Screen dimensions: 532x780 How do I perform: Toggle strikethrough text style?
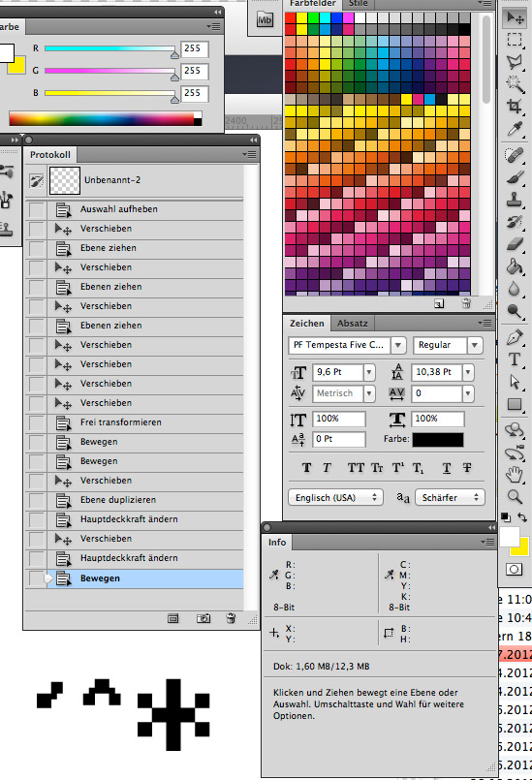click(467, 468)
